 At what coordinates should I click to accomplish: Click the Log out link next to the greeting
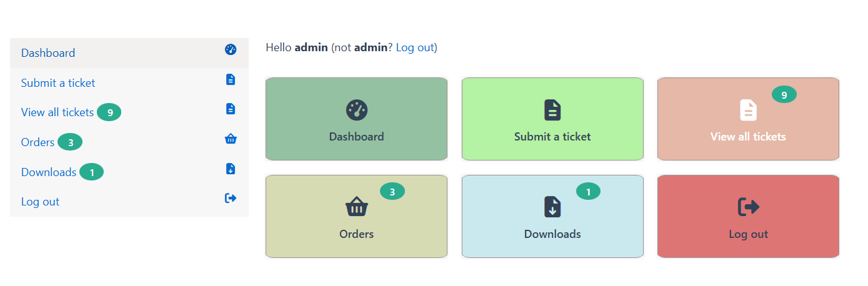[x=414, y=47]
